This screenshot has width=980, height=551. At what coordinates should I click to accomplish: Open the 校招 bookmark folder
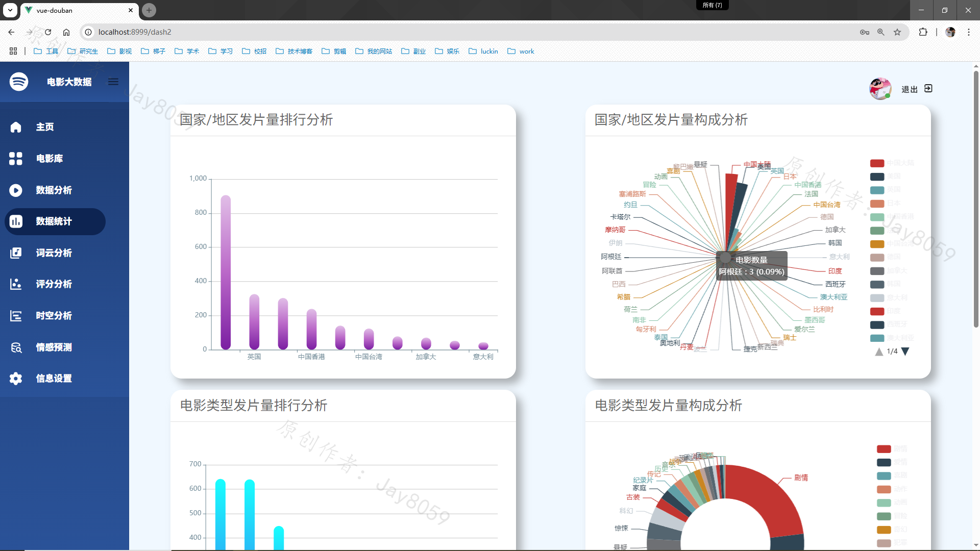point(254,51)
